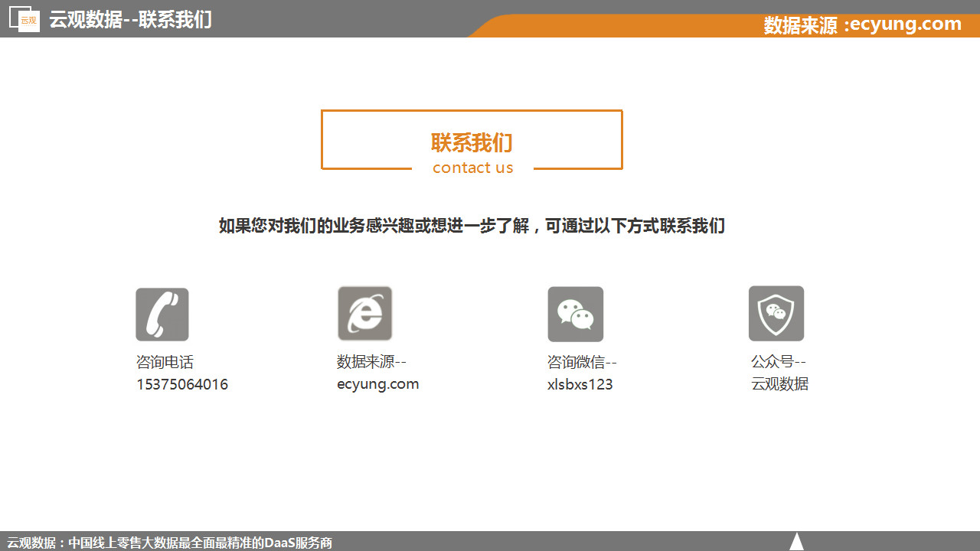Viewport: 980px width, 551px height.
Task: Select the WeChat ID xlsbxs123
Action: coord(580,384)
